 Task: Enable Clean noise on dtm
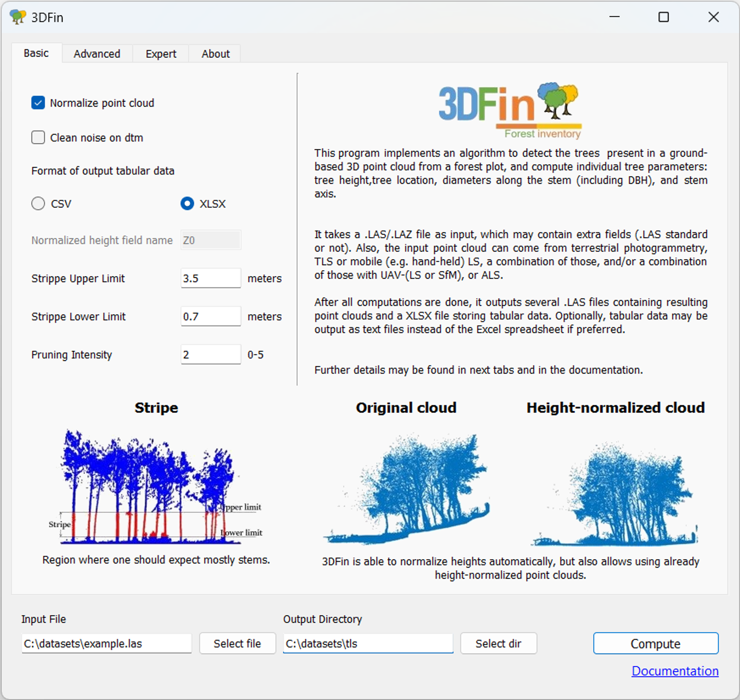tap(38, 137)
